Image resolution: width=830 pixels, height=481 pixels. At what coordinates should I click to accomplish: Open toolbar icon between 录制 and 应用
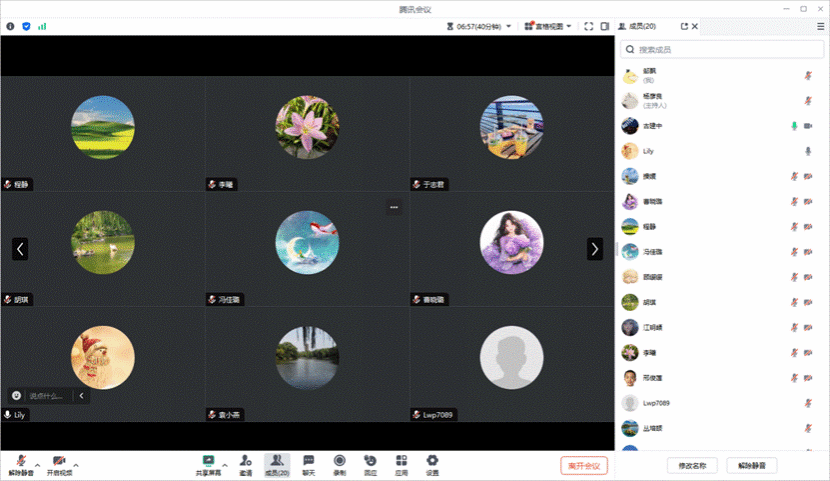(371, 465)
